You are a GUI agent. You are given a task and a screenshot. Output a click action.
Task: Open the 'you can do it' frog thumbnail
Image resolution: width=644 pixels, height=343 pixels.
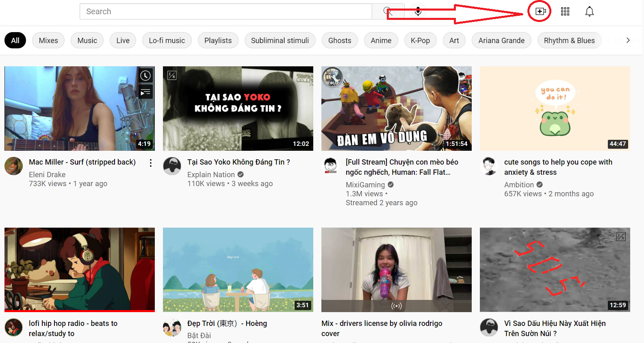(555, 109)
